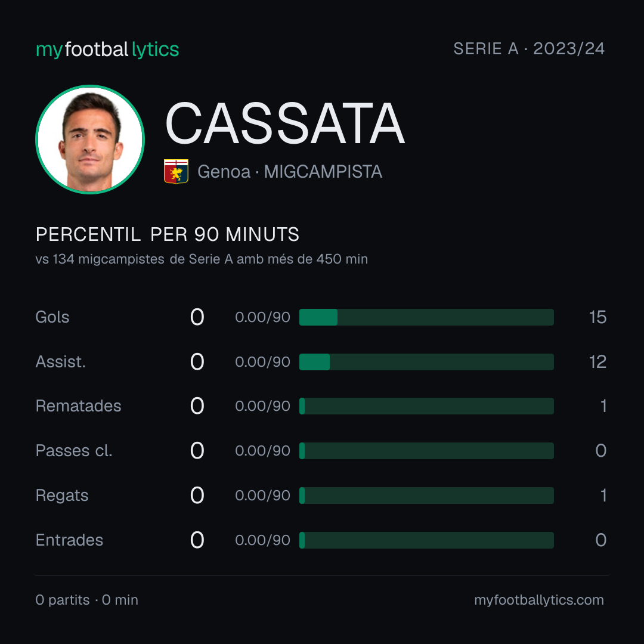Click the 0 partits · 0 min footer
Viewport: 644px width, 644px height.
click(86, 600)
